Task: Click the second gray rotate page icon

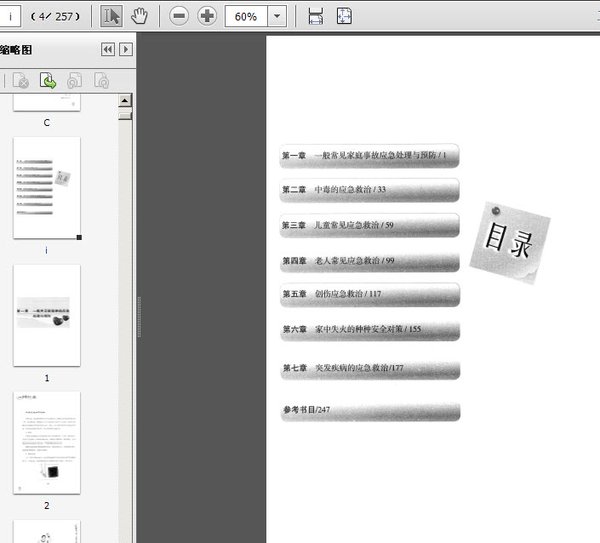Action: click(101, 80)
